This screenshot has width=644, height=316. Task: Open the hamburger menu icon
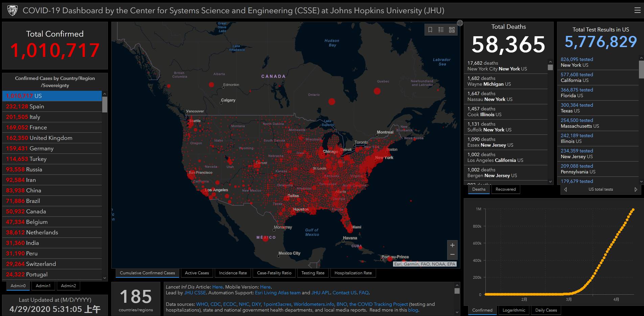point(637,10)
